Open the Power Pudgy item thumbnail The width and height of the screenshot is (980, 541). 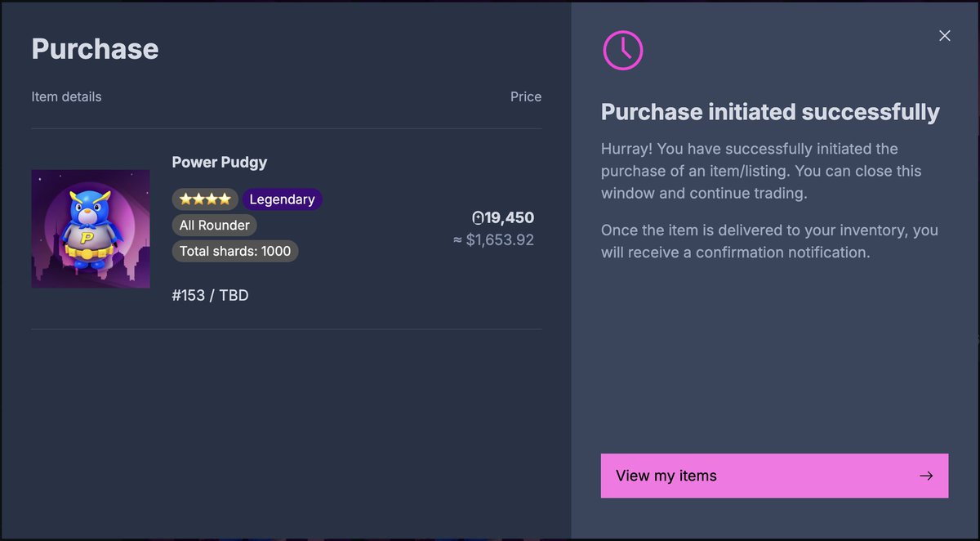91,229
